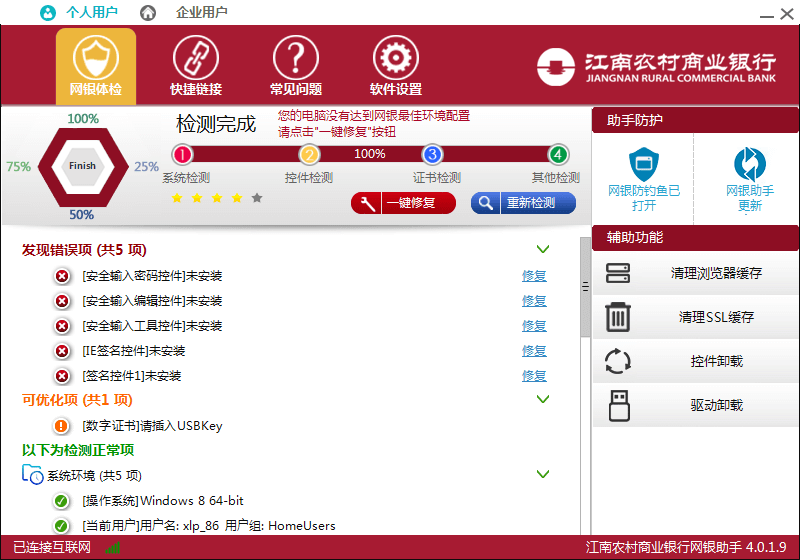Click 驱动卸载 USB button

(x=695, y=405)
